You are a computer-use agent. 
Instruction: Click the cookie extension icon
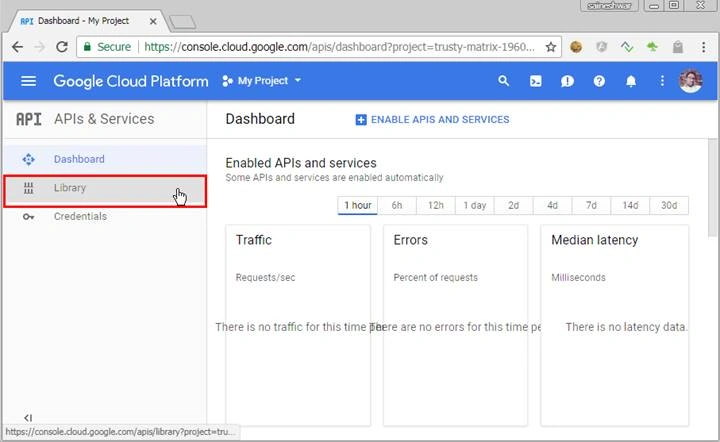click(576, 47)
